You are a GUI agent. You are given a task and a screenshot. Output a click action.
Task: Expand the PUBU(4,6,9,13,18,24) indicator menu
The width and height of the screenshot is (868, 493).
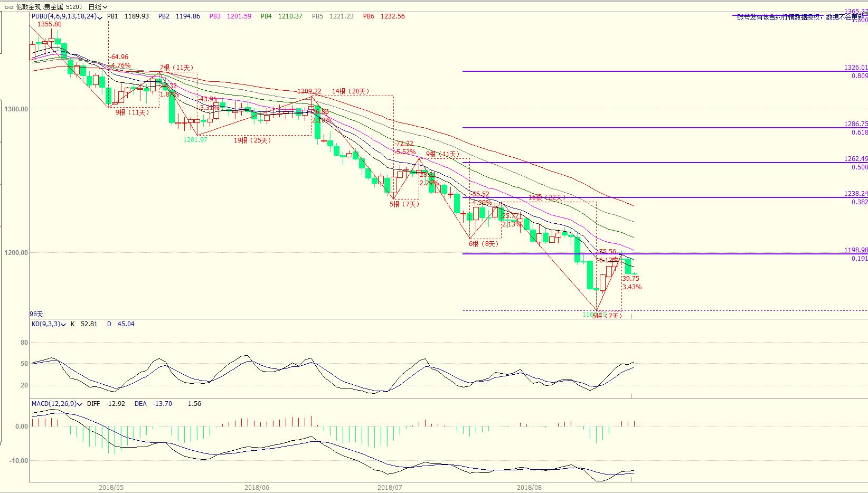tap(67, 16)
